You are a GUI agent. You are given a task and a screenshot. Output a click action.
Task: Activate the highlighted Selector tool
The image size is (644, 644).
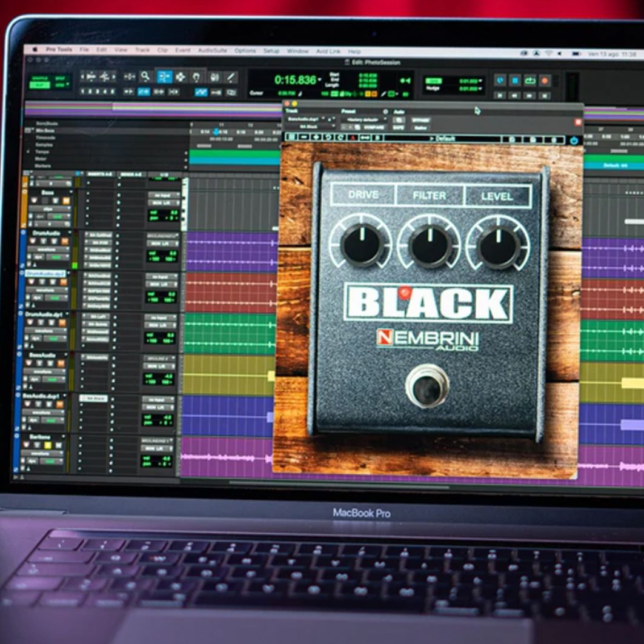(x=164, y=77)
